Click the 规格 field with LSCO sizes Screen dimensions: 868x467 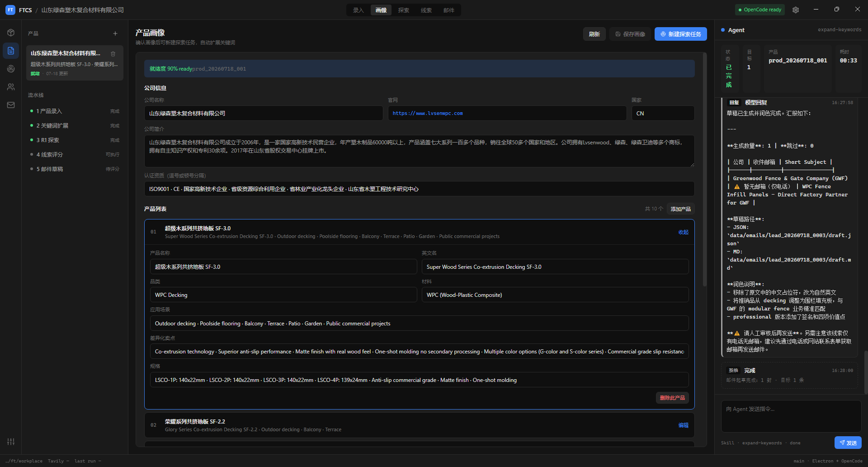420,380
